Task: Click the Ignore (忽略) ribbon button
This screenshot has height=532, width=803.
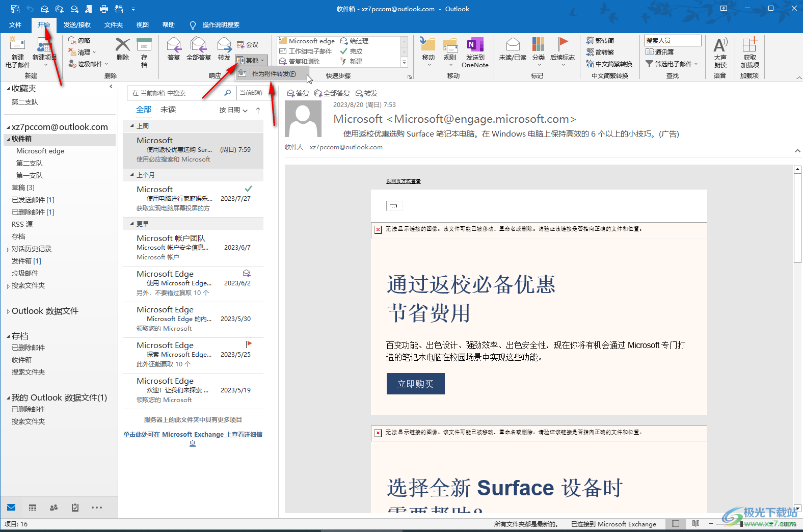Action: [79, 40]
